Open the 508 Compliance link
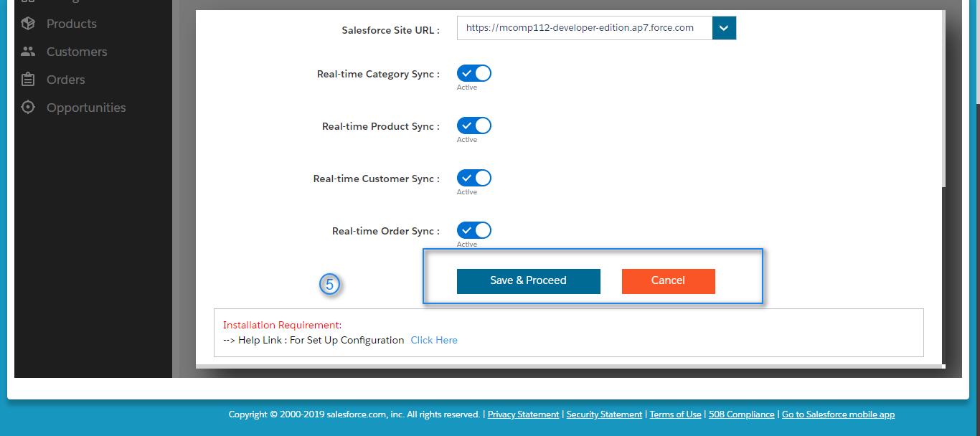Screen dimensions: 980x436 click(x=741, y=414)
